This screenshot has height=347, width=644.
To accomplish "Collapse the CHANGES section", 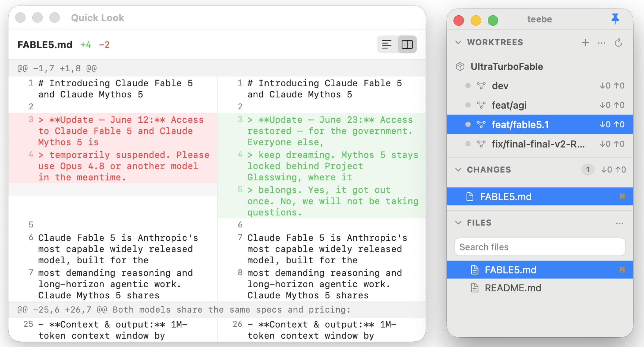I will point(458,170).
